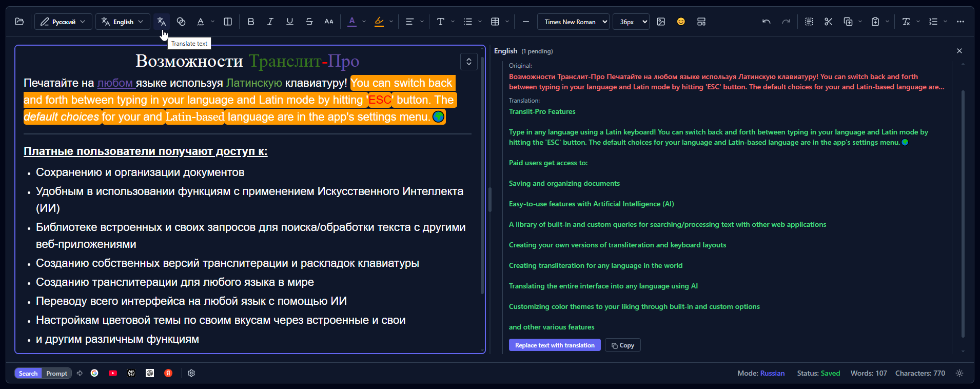Open the Русский input language dropdown
Viewport: 980px width, 389px height.
[64, 22]
